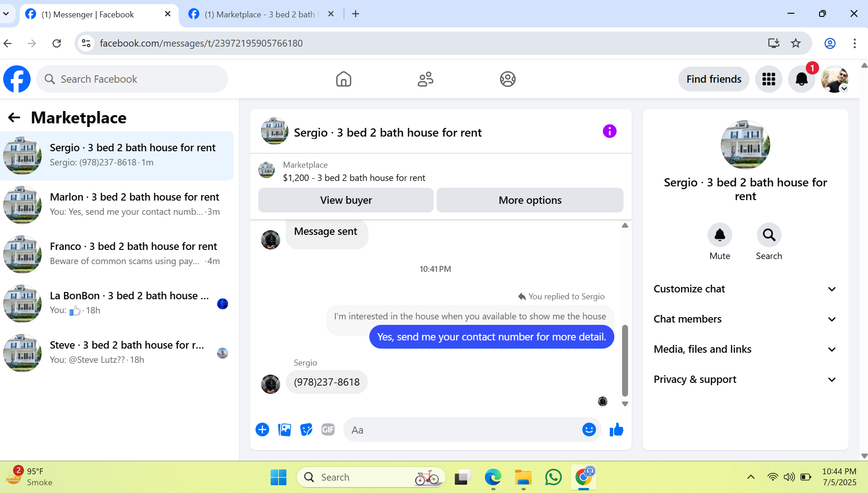Open conversation information purple icon
The image size is (868, 493).
pos(609,132)
